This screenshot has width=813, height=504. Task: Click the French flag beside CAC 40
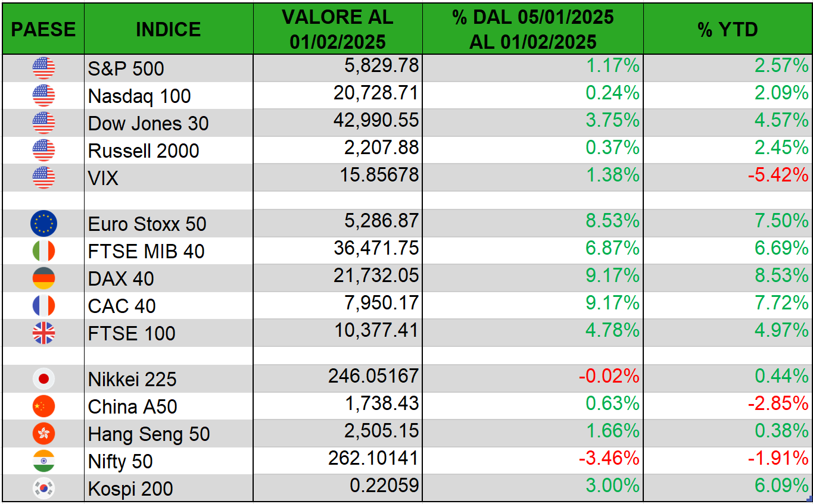pos(43,306)
